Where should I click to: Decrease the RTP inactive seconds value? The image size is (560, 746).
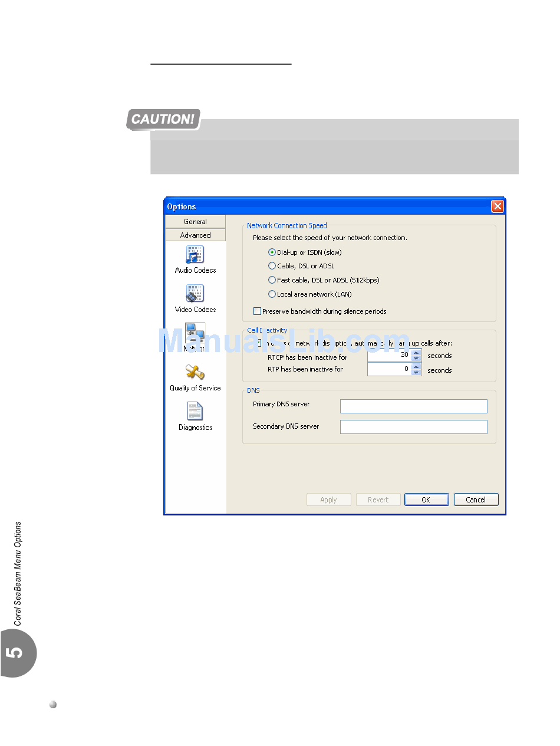click(x=417, y=373)
